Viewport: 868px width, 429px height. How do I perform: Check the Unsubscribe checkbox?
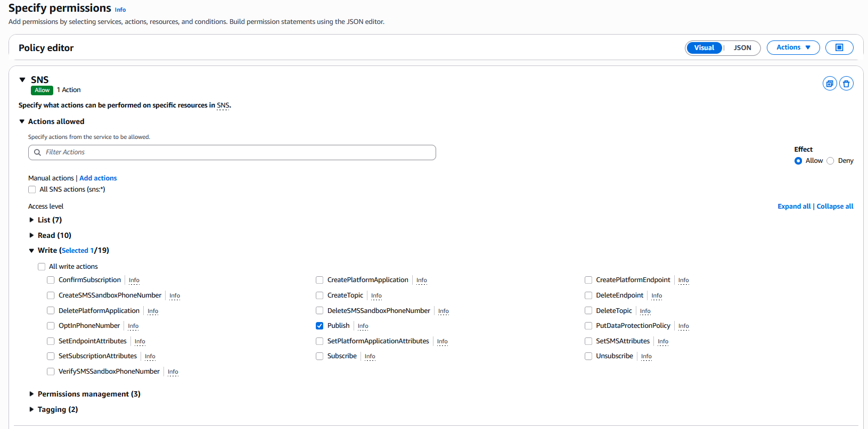click(588, 356)
